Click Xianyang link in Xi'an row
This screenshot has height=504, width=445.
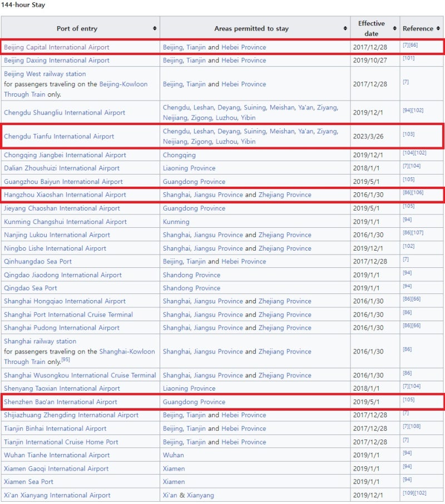point(200,495)
